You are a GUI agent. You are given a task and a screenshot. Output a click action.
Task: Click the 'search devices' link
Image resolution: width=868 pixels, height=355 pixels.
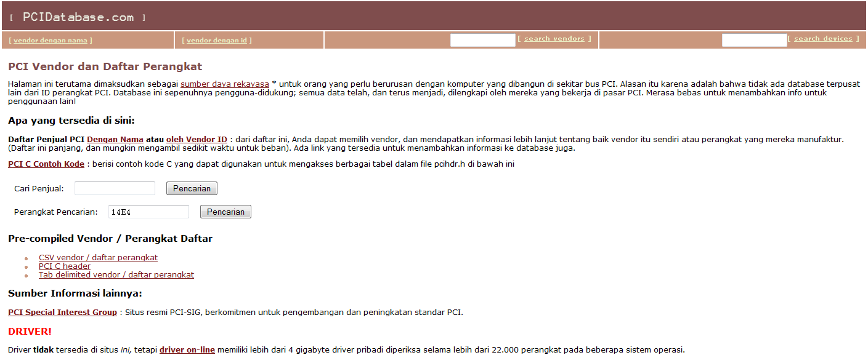pyautogui.click(x=823, y=39)
